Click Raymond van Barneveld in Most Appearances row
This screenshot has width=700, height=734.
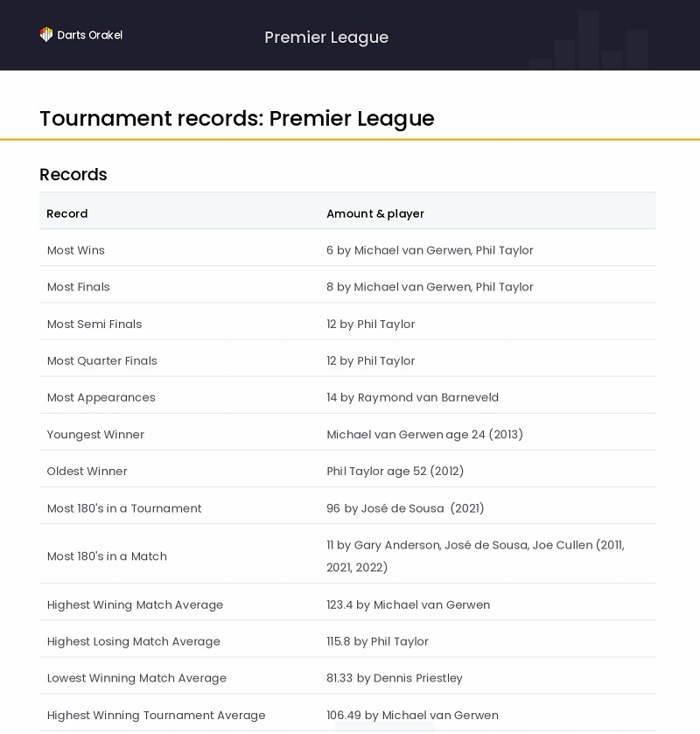428,397
